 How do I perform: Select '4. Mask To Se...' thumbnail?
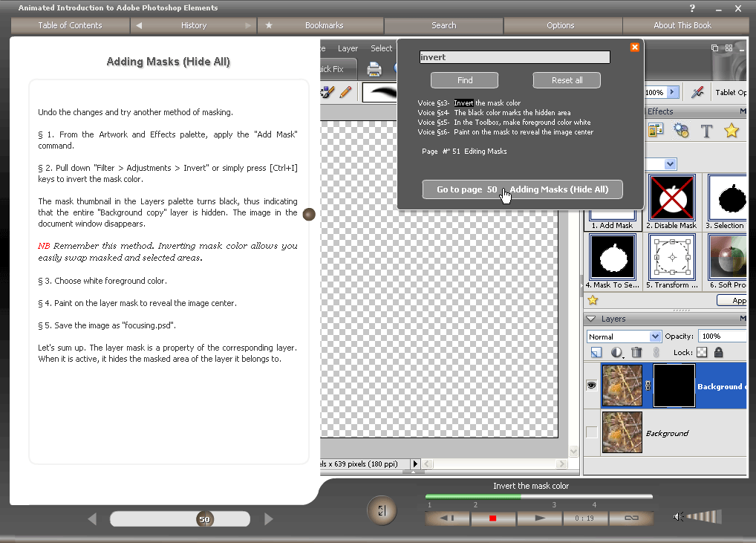[x=613, y=258]
